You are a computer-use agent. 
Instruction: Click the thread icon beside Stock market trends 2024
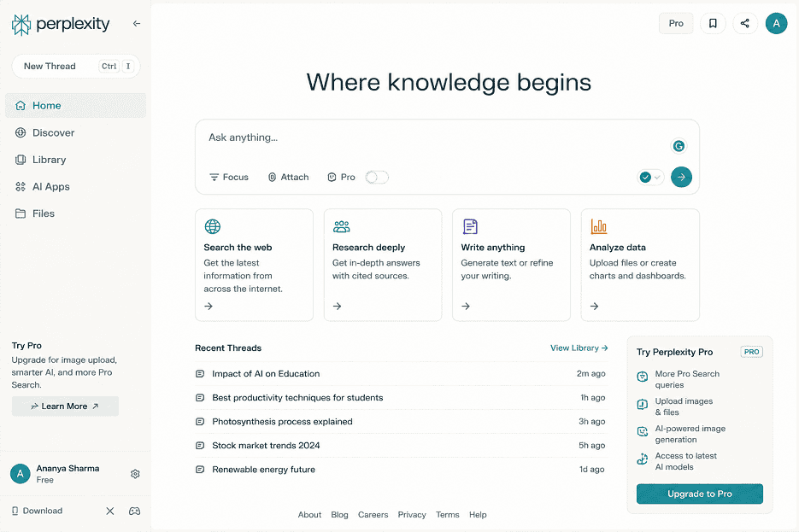200,446
